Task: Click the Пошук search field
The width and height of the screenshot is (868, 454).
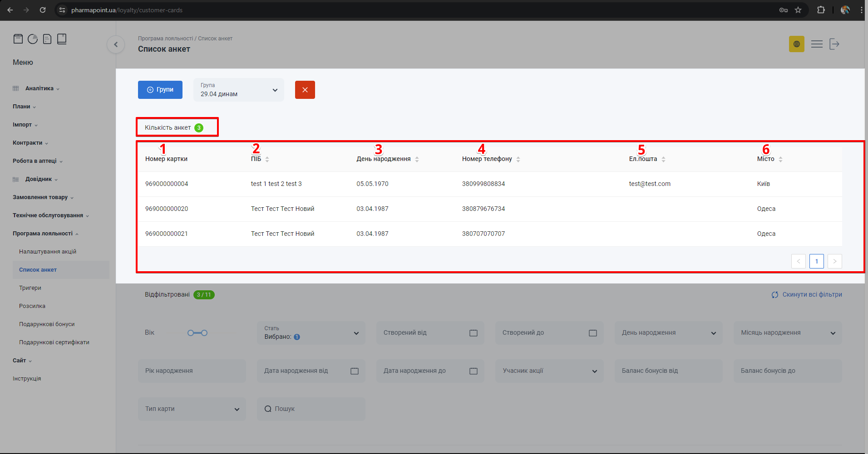Action: [x=311, y=409]
